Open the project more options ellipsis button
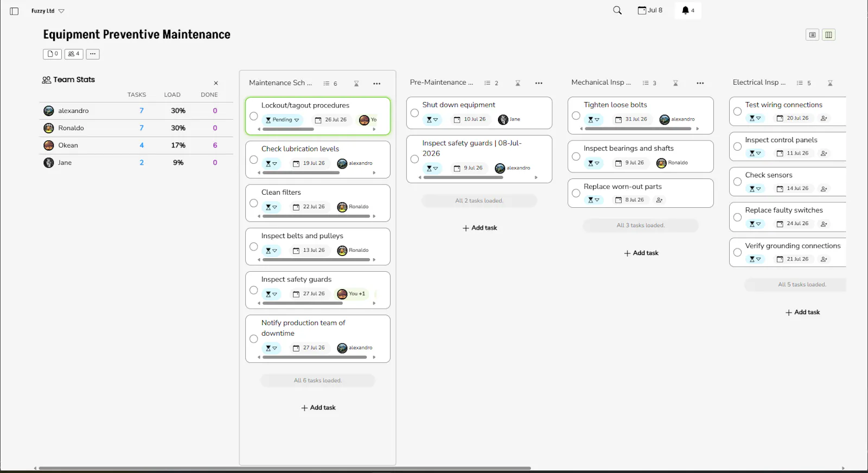Viewport: 868px width, 473px height. [x=93, y=54]
